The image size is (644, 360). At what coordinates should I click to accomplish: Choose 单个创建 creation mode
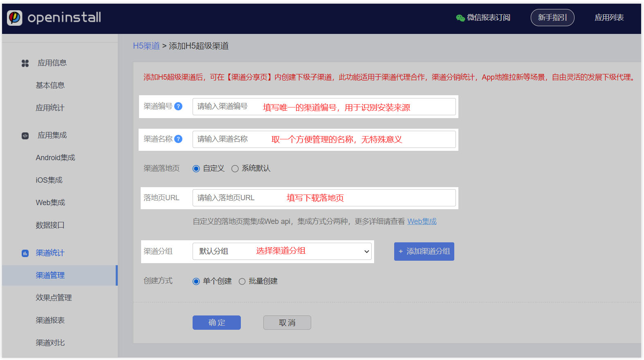tap(196, 282)
